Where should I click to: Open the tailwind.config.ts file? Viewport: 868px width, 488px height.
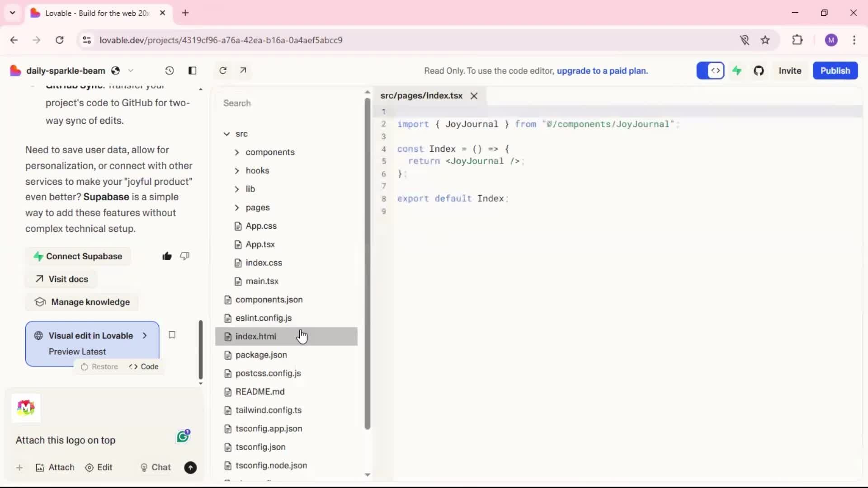click(287, 410)
